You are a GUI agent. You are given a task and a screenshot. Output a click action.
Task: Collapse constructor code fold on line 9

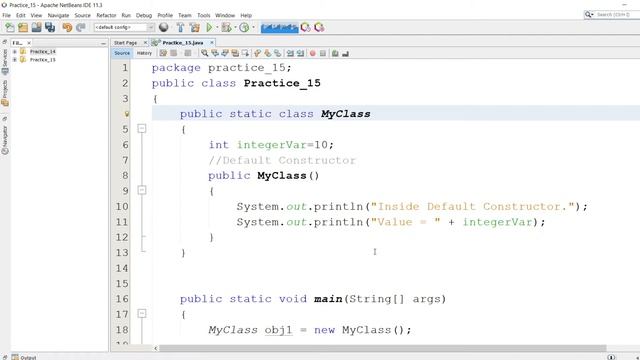(142, 190)
